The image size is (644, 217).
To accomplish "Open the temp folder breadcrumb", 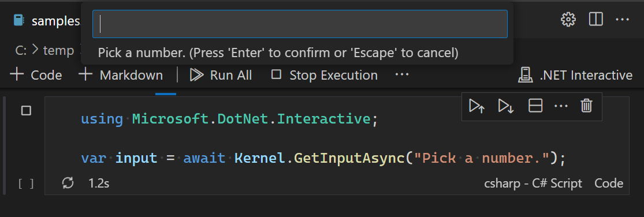I will [x=59, y=50].
